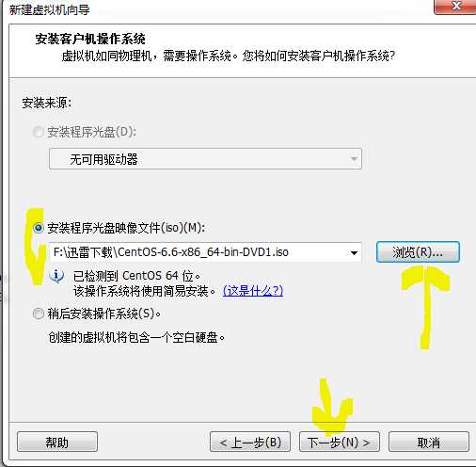
Task: Continue with 下一步(N) button
Action: [340, 442]
